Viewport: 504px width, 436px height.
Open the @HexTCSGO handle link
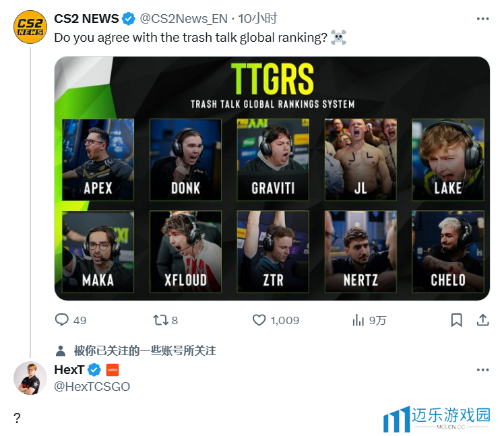tap(92, 387)
